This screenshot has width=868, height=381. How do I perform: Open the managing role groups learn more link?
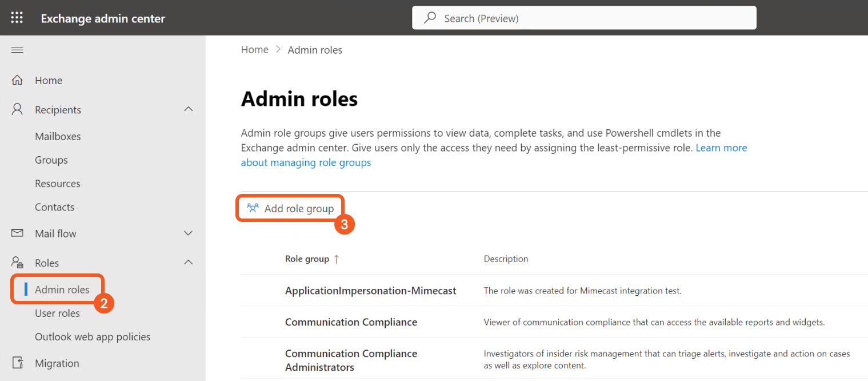(x=306, y=162)
